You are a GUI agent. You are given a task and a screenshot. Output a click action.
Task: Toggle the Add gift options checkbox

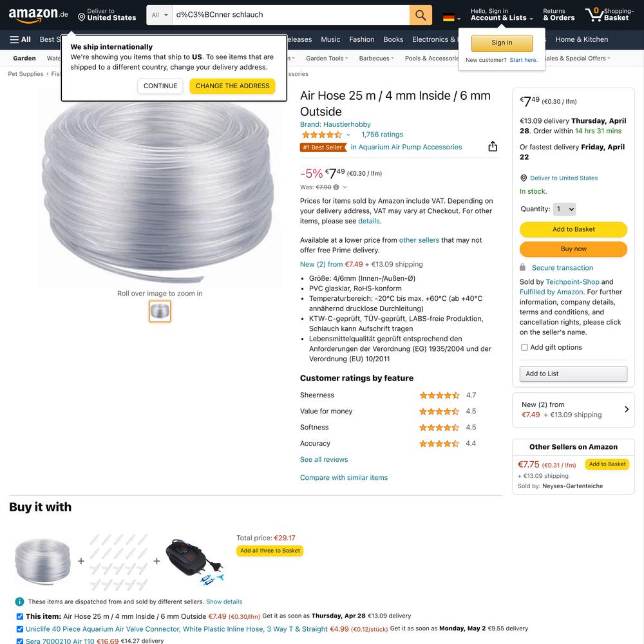click(524, 348)
